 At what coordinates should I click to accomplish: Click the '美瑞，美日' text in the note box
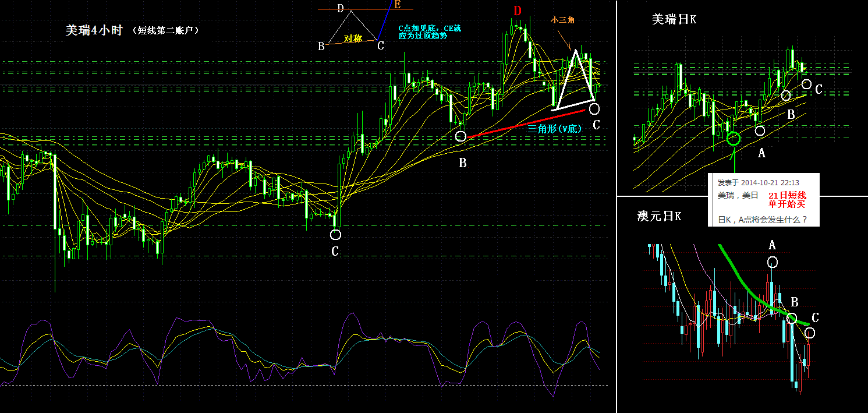[x=738, y=195]
